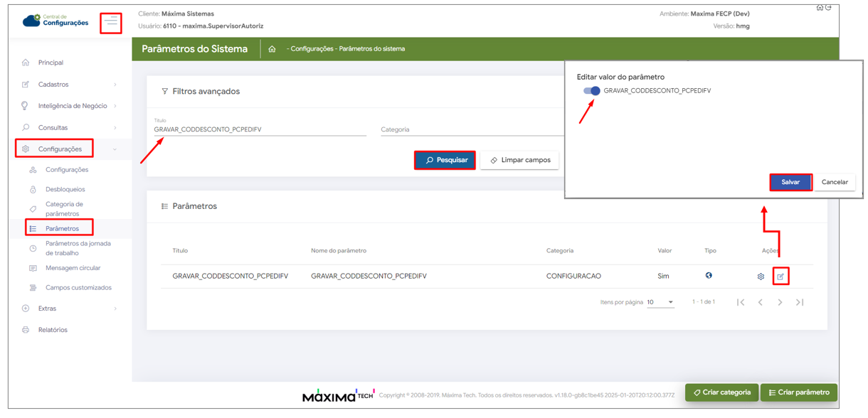Click the home icon at top right

(x=820, y=8)
